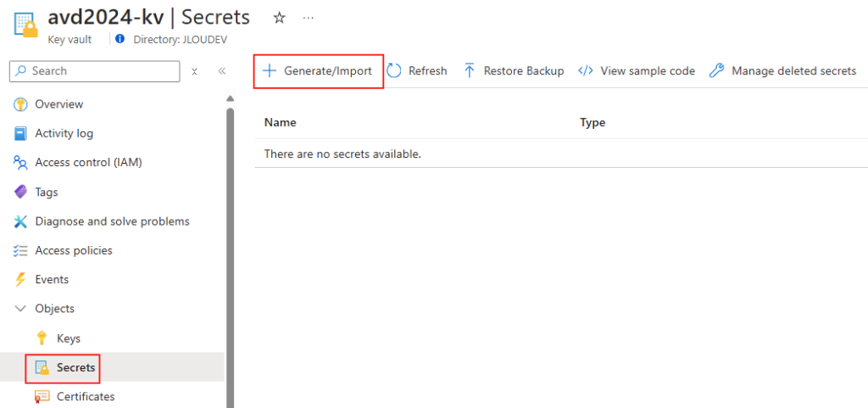Click 'There are no secrets available.' text
Image resolution: width=868 pixels, height=408 pixels.
(x=342, y=154)
